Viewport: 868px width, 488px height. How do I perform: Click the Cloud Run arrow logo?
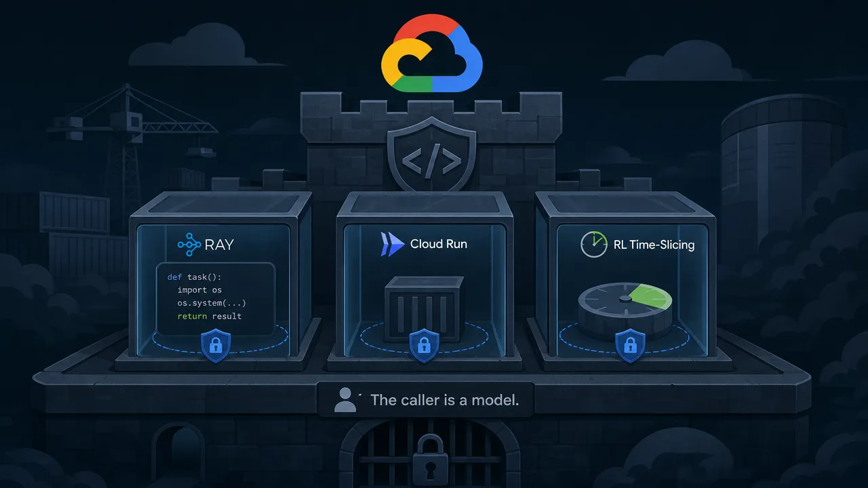(x=393, y=244)
